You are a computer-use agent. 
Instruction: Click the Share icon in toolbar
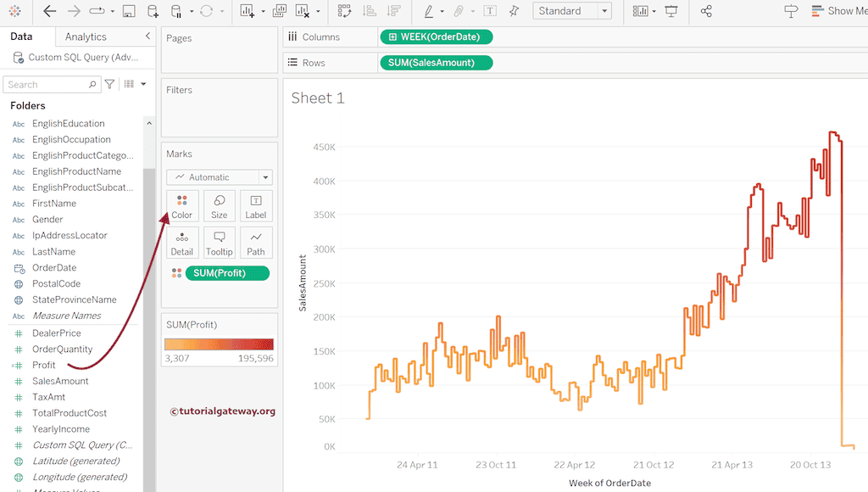point(707,11)
